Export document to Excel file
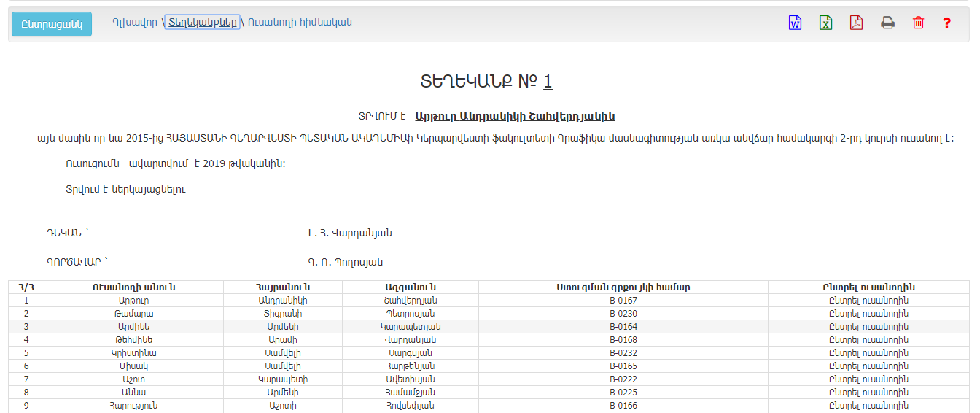 (825, 23)
